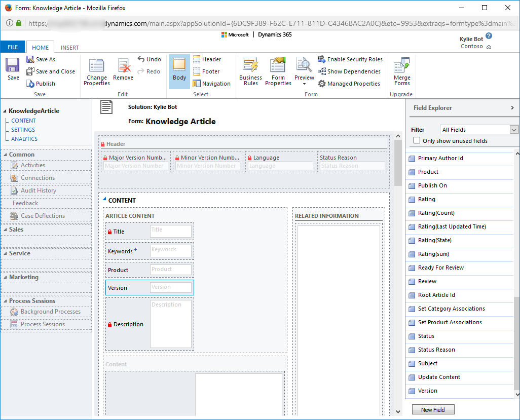This screenshot has height=420, width=520.
Task: Select the Navigation area
Action: coord(211,84)
